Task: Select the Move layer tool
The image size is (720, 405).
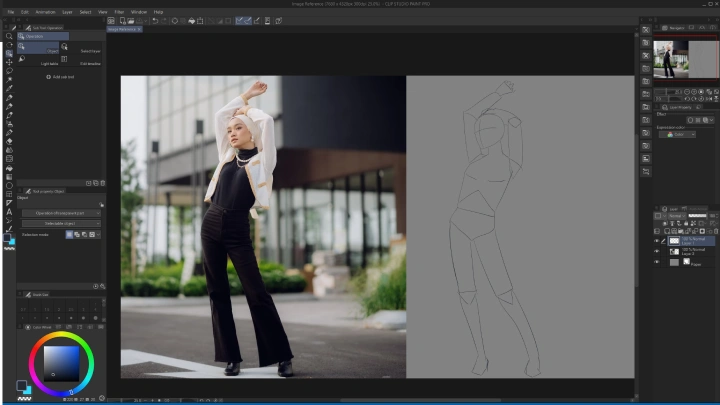Action: click(x=9, y=62)
